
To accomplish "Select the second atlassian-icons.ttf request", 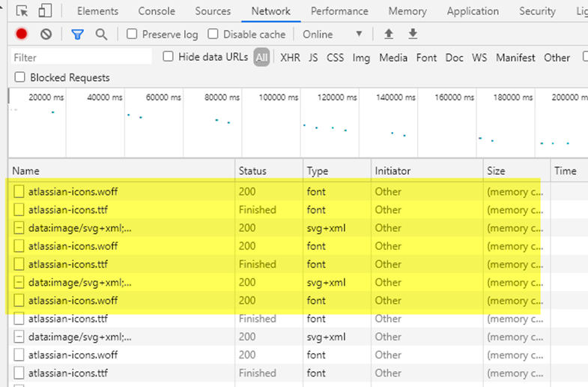I will [298, 264].
